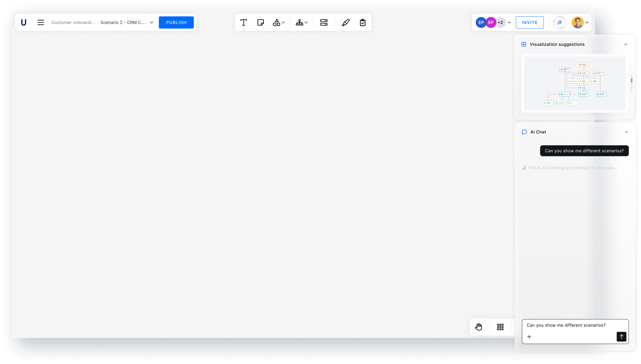The height and width of the screenshot is (364, 641).
Task: Select the stacked cards component tool
Action: [324, 23]
